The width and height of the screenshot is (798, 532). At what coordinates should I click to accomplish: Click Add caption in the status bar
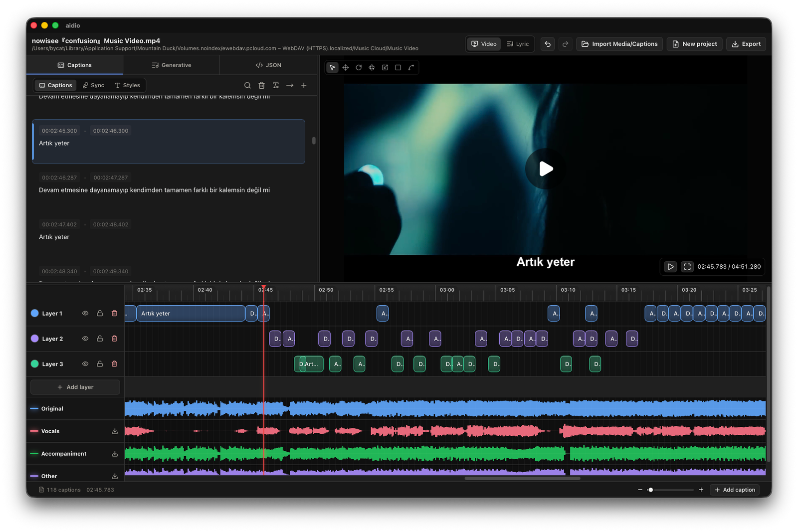[x=735, y=490]
